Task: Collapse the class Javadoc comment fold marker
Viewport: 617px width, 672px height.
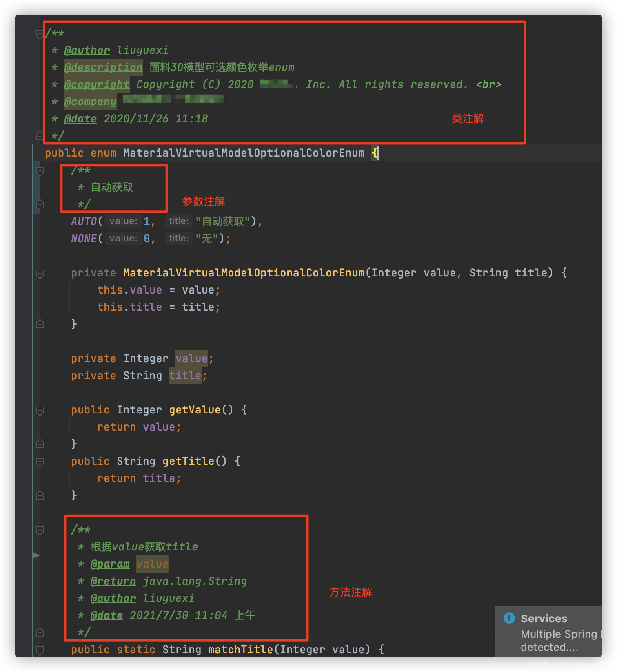Action: pyautogui.click(x=40, y=33)
